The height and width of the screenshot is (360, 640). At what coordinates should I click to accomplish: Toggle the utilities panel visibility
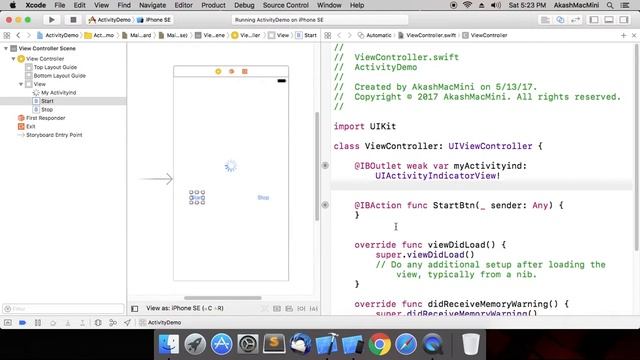(x=624, y=20)
